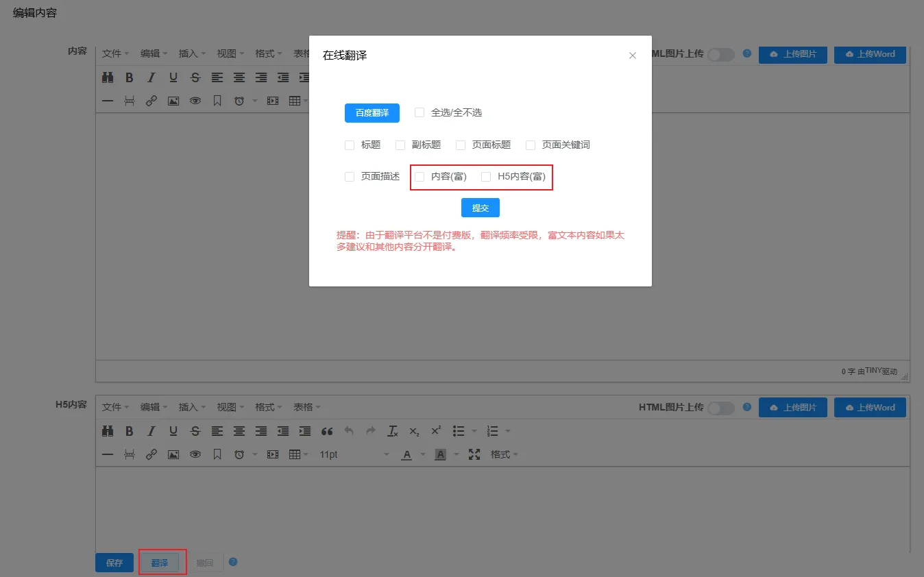Screen dimensions: 924x577
Task: Click the help icon beside 撤回 button
Action: pos(233,562)
